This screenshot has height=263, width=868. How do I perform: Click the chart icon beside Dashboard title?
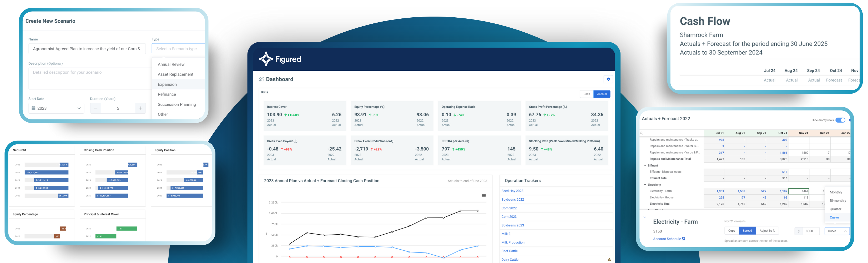coord(261,79)
